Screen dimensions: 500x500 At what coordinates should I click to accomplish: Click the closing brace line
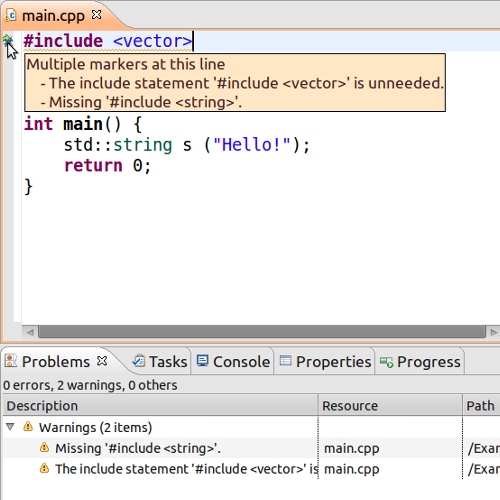28,187
